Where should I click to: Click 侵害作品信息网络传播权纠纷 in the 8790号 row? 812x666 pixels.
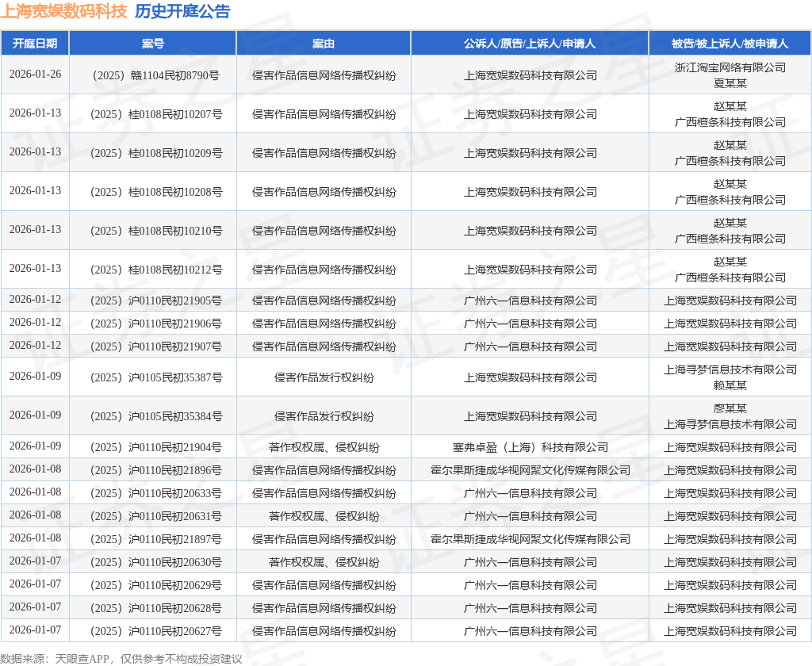coord(324,75)
